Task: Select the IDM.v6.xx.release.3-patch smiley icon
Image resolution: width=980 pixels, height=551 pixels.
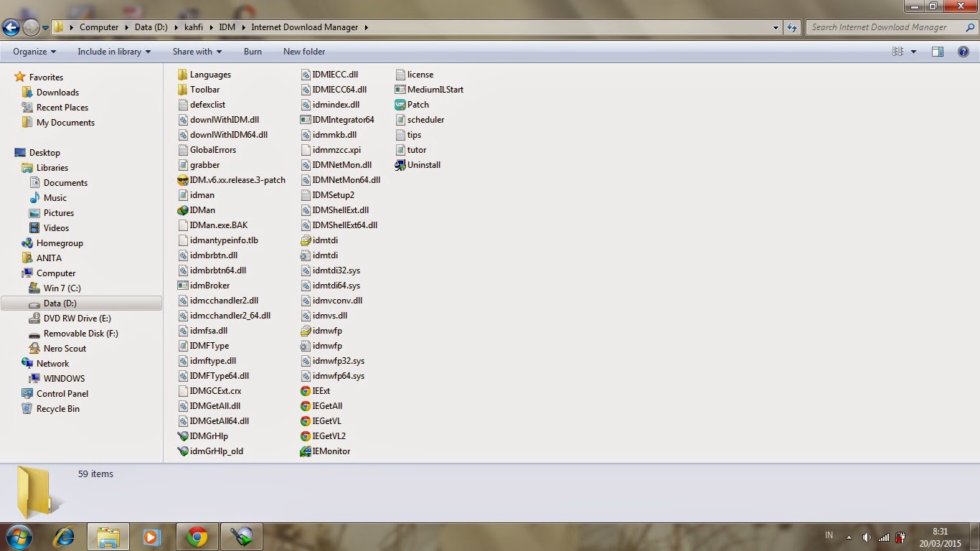Action: click(183, 180)
